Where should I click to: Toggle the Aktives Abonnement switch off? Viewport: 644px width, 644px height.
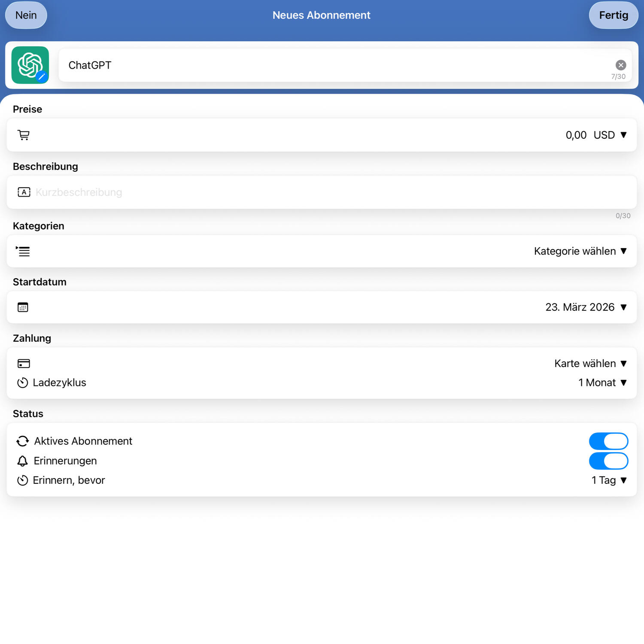[x=608, y=441]
